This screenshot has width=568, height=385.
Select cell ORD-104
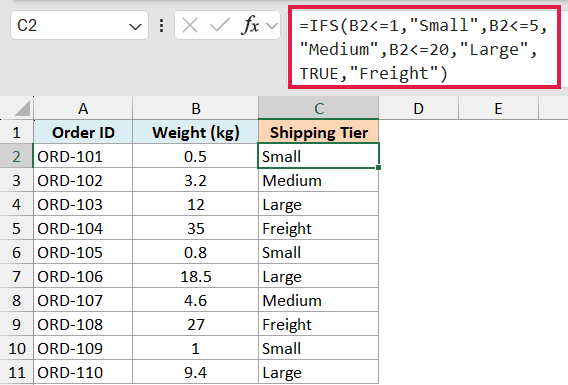pyautogui.click(x=83, y=228)
